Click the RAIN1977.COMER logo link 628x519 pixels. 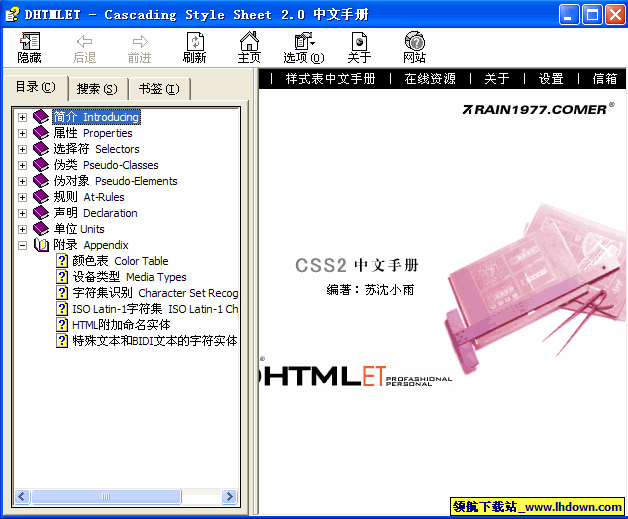coord(538,109)
